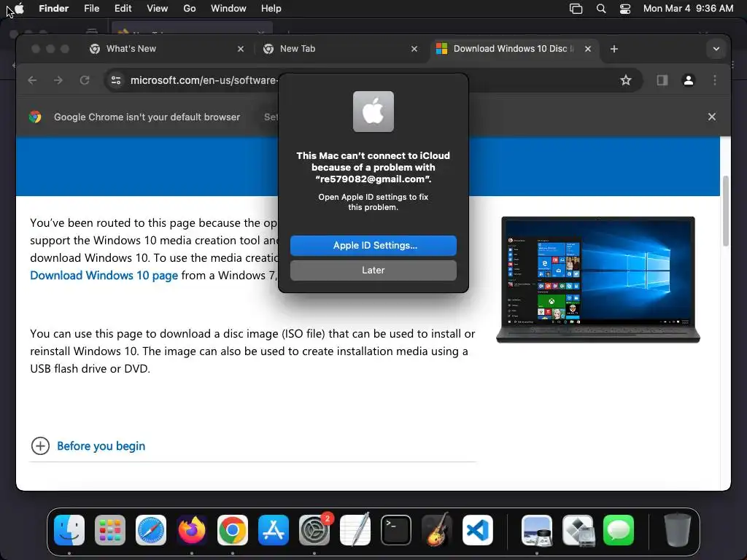The width and height of the screenshot is (747, 560).
Task: Open the App Store from the Dock
Action: (274, 530)
